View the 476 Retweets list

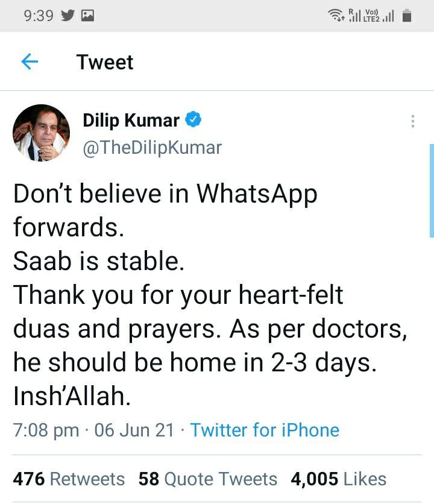pos(69,479)
